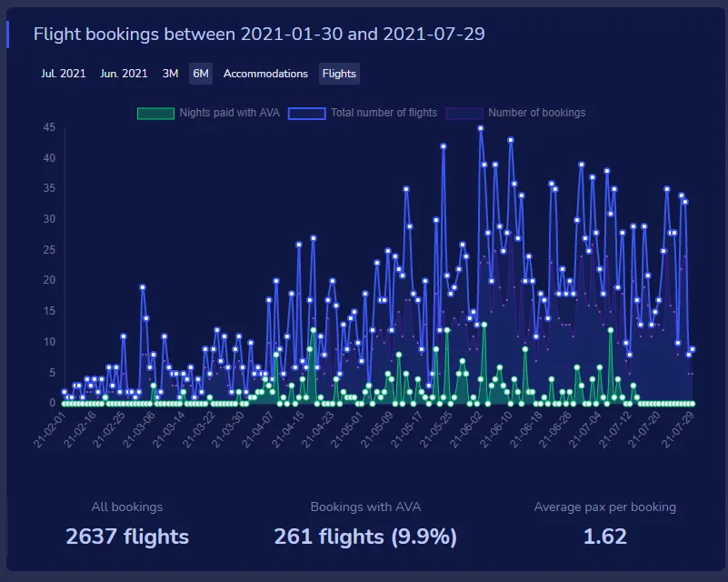Click the Average pax per booking label

tap(605, 507)
